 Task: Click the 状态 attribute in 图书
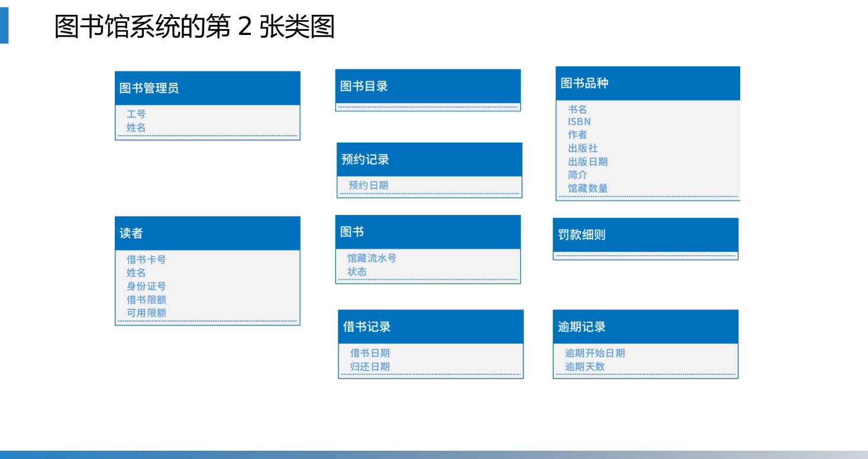pos(357,272)
